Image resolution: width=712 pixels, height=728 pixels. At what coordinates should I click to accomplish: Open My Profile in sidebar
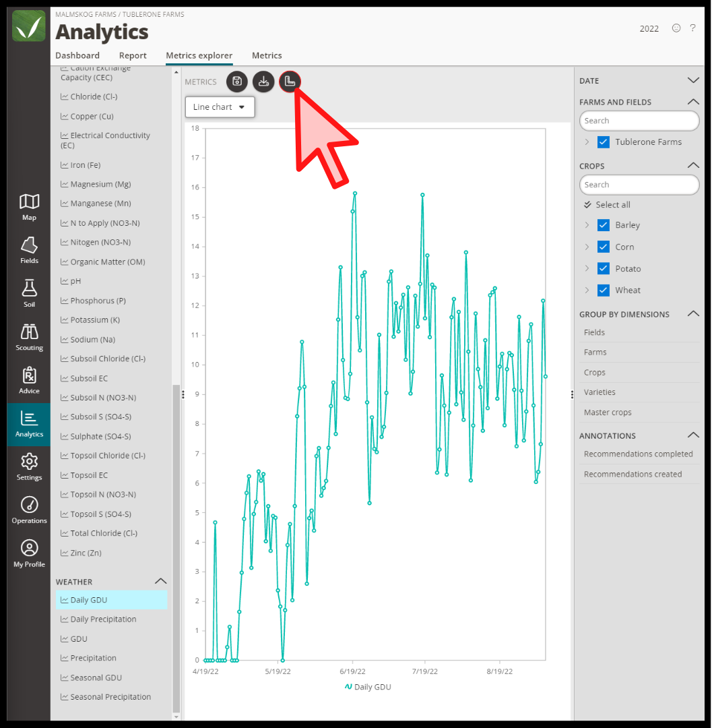tap(29, 554)
